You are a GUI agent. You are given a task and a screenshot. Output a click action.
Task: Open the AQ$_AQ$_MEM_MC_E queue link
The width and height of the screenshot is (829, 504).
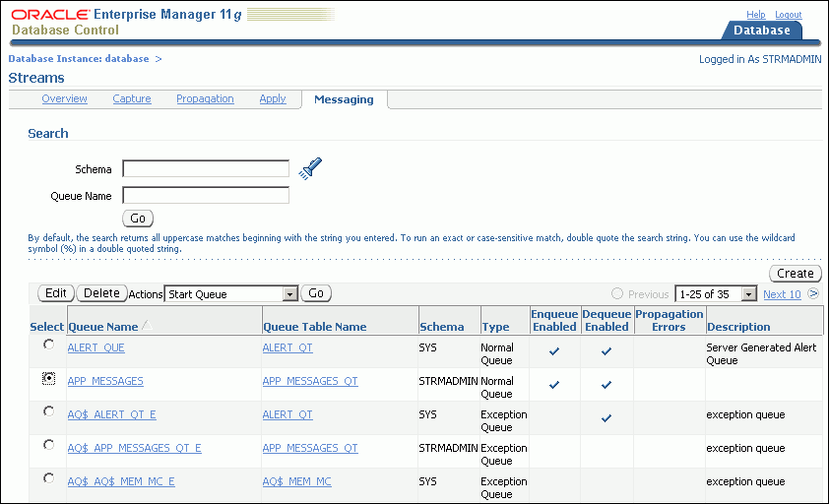[121, 481]
